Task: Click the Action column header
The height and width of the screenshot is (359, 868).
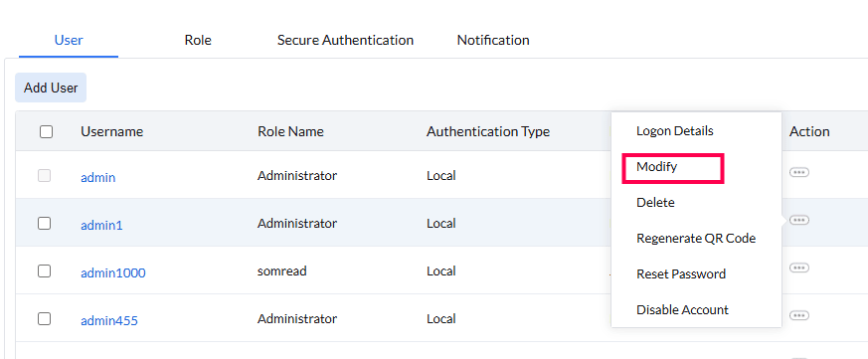Action: pos(809,131)
